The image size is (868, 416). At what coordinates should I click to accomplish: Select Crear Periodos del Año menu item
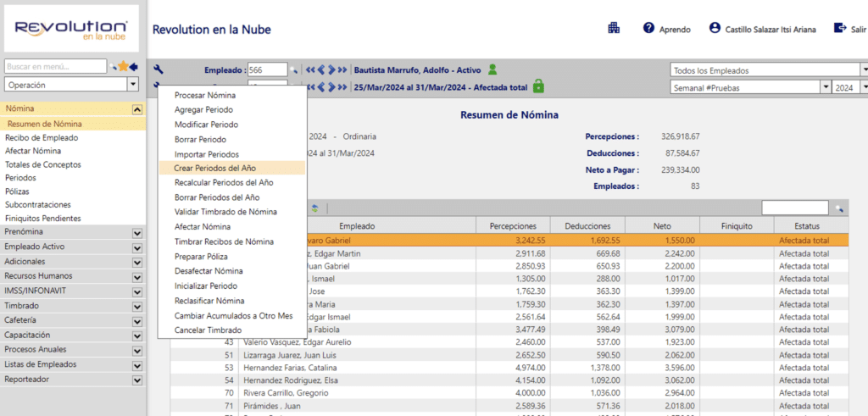click(224, 168)
